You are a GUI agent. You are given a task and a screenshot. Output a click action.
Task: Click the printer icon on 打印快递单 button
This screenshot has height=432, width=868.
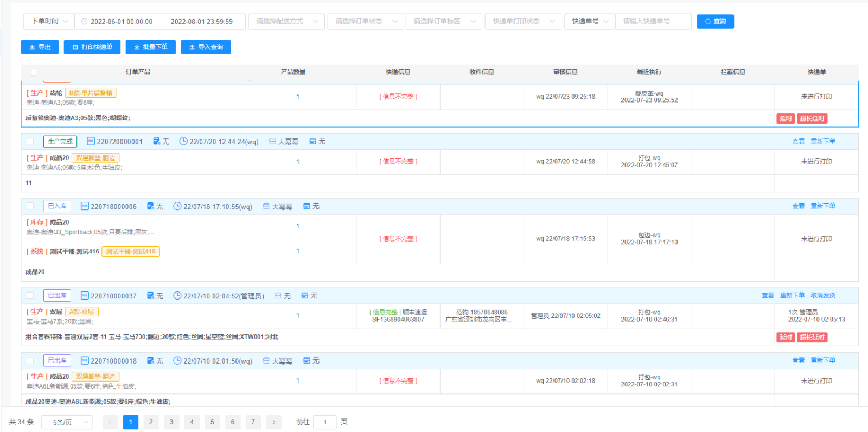pos(75,47)
